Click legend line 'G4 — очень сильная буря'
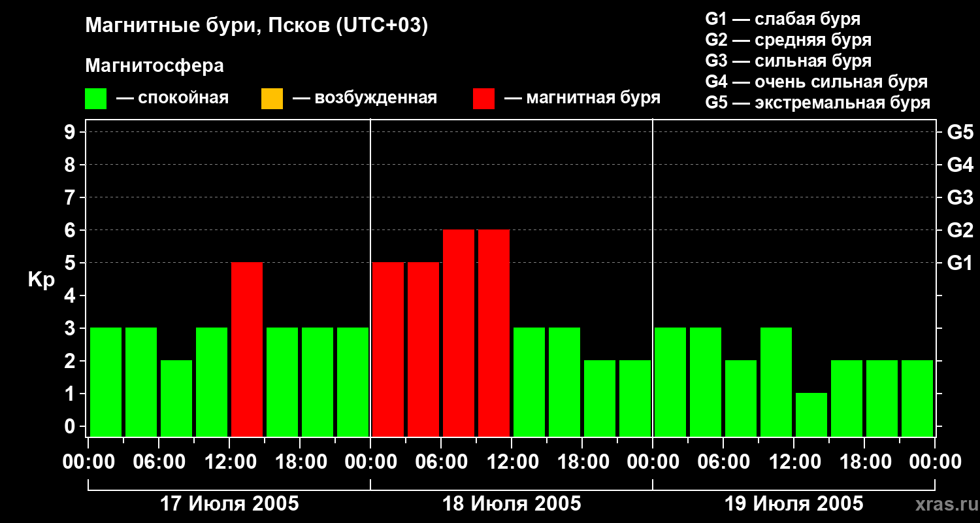The height and width of the screenshot is (523, 980). click(x=817, y=82)
